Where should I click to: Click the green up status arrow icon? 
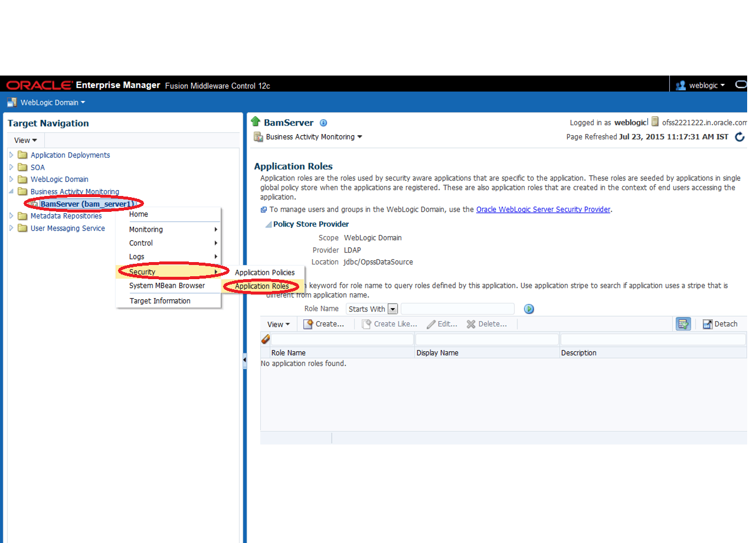click(x=256, y=122)
